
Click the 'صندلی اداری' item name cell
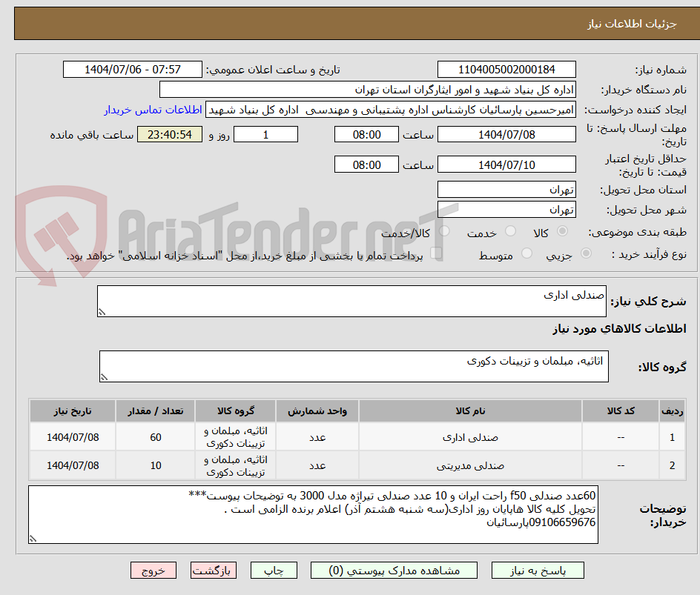coord(471,438)
